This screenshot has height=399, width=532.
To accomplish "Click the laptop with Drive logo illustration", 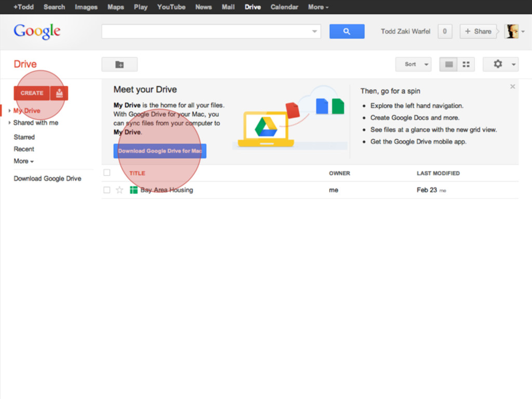I will tap(266, 129).
